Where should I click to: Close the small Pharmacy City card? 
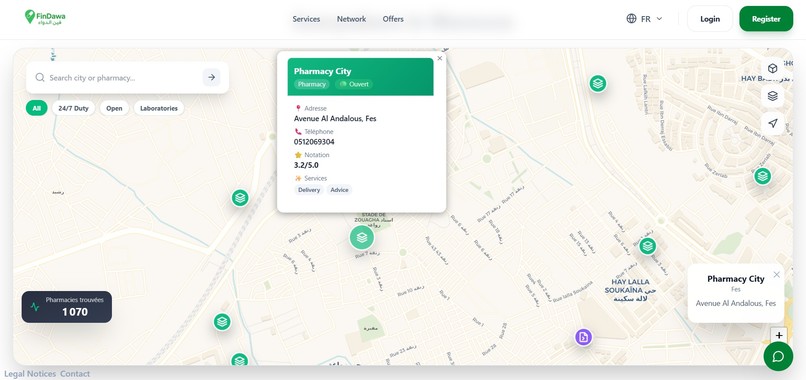pos(776,275)
